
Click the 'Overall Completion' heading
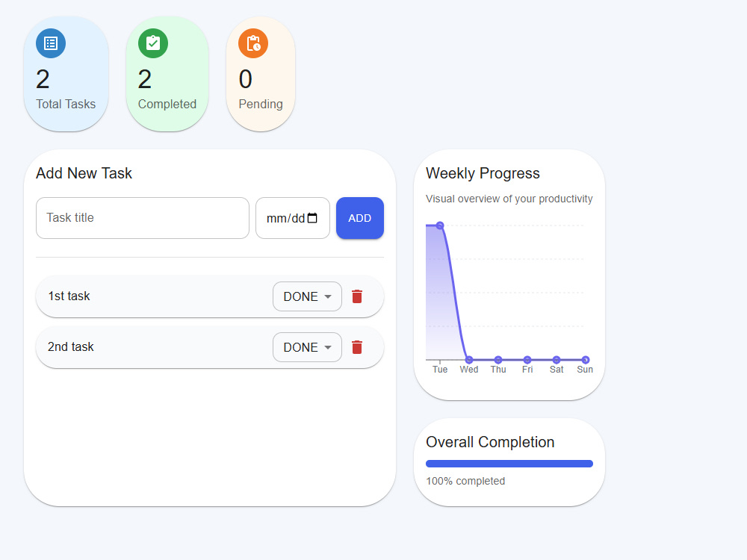[x=490, y=442]
